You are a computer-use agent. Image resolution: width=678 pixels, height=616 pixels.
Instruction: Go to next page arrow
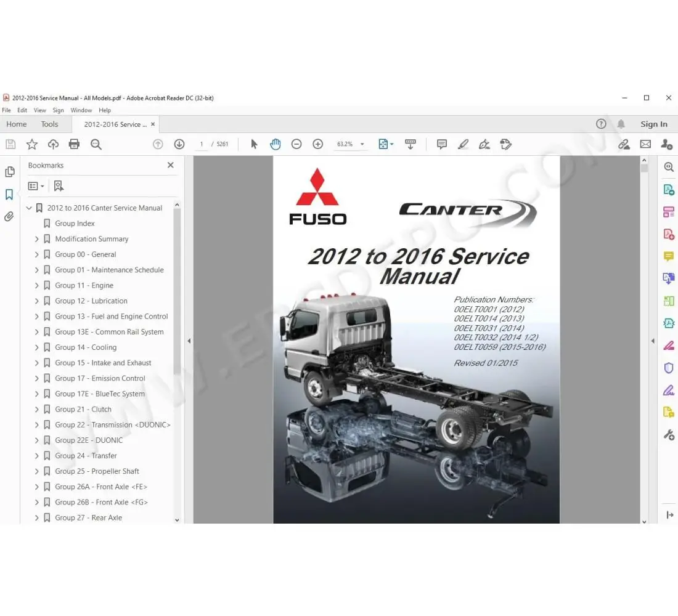[x=179, y=144]
